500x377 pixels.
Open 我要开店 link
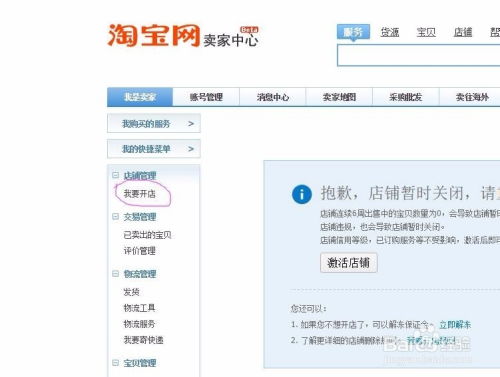(140, 194)
